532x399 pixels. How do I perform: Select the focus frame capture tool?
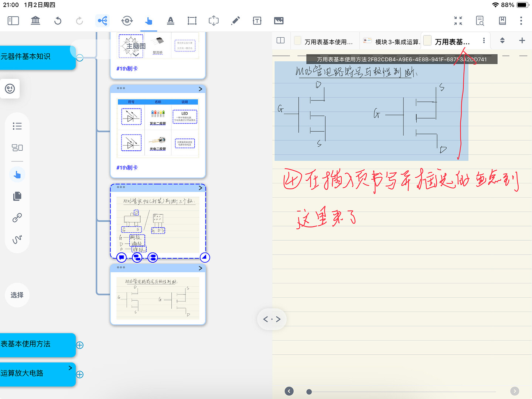[214, 21]
